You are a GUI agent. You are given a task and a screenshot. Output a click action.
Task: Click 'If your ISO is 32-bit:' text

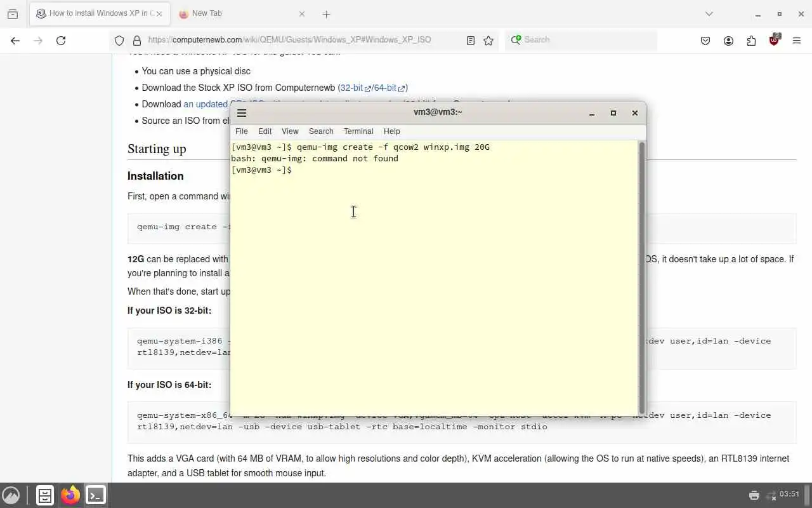169,311
